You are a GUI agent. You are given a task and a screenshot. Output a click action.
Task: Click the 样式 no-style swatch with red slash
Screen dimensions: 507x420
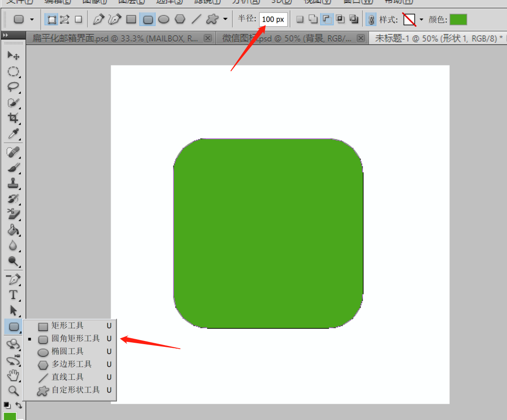click(409, 19)
